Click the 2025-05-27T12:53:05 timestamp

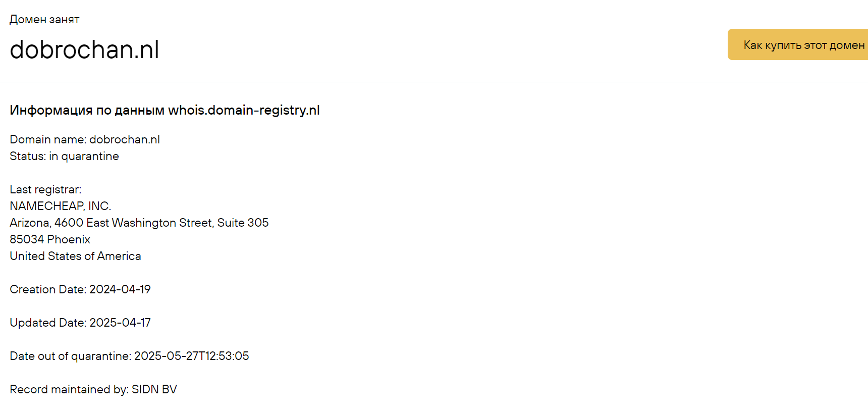coord(192,356)
